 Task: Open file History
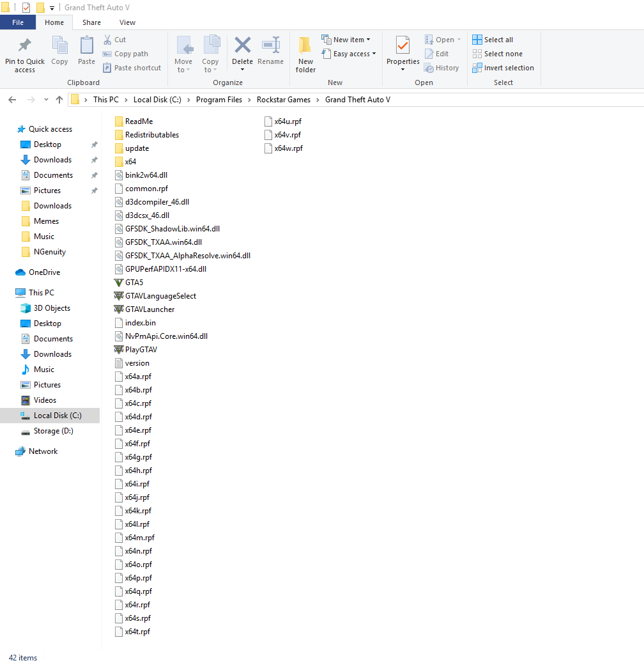[441, 68]
